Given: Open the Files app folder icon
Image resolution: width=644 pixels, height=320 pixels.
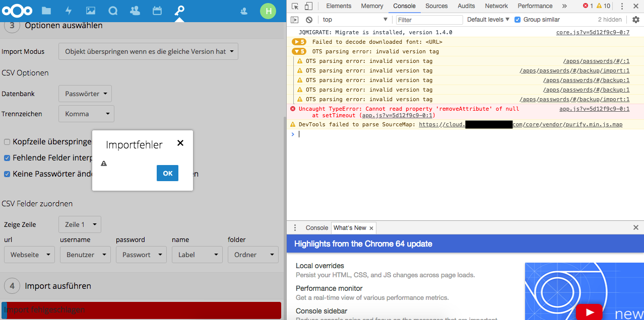Looking at the screenshot, I should point(46,10).
